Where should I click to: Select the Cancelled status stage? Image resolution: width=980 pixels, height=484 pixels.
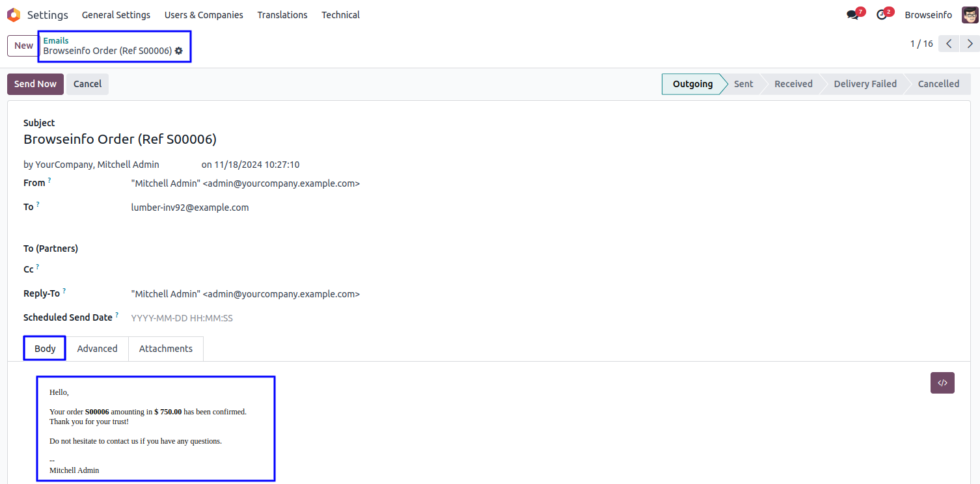[938, 84]
